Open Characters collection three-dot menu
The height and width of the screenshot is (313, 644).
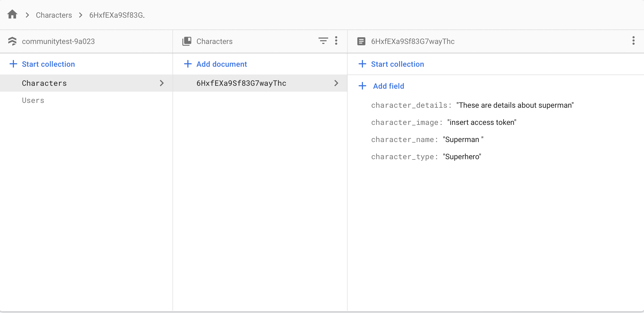pyautogui.click(x=336, y=41)
